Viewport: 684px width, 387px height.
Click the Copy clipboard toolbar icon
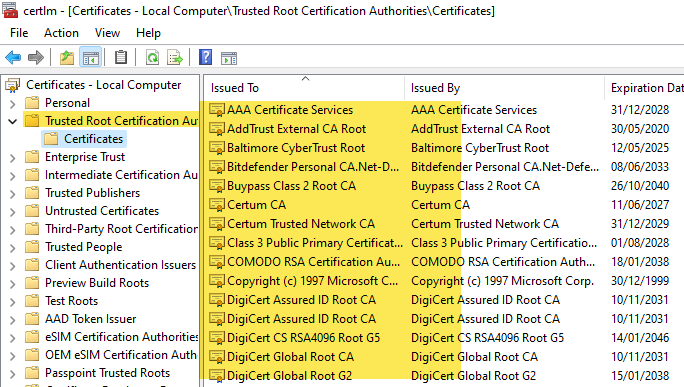(x=121, y=58)
